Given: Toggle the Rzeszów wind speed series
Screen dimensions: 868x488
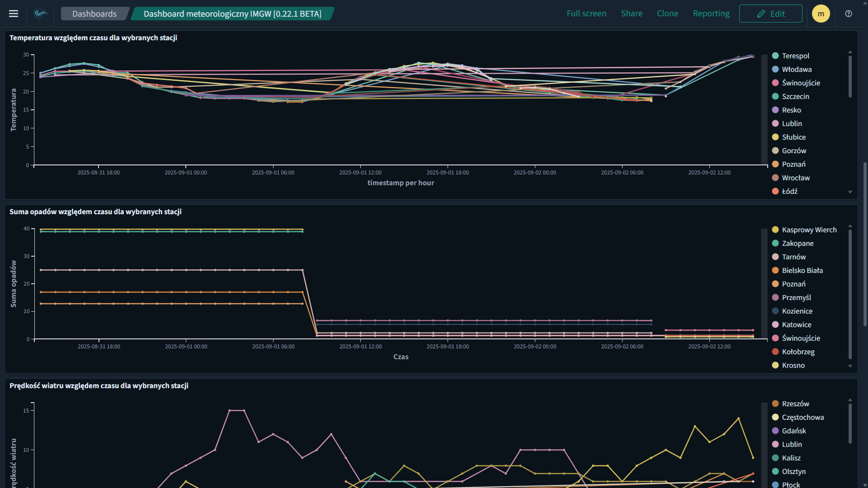Looking at the screenshot, I should click(x=796, y=404).
